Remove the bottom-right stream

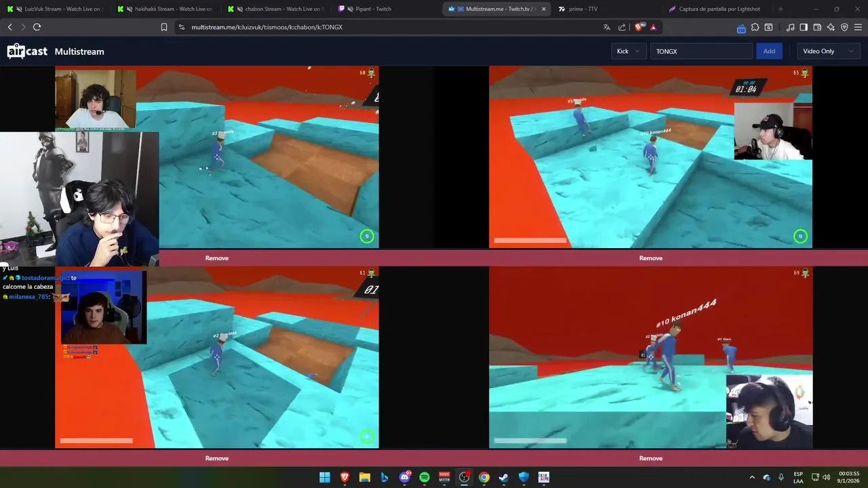click(650, 458)
